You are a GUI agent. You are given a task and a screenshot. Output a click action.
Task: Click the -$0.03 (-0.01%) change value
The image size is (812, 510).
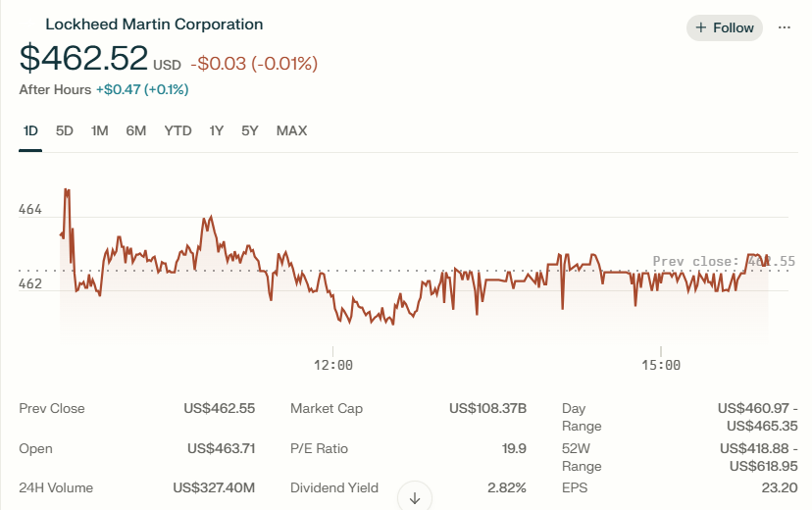254,64
